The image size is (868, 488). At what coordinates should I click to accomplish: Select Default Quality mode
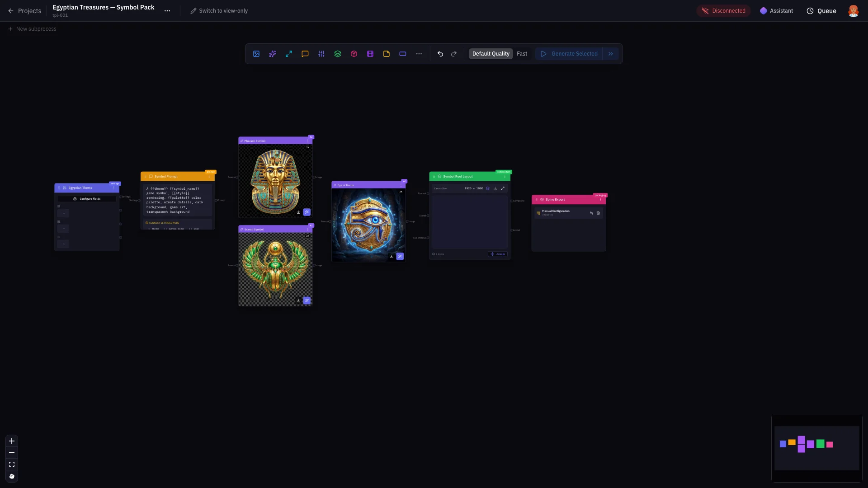point(491,54)
